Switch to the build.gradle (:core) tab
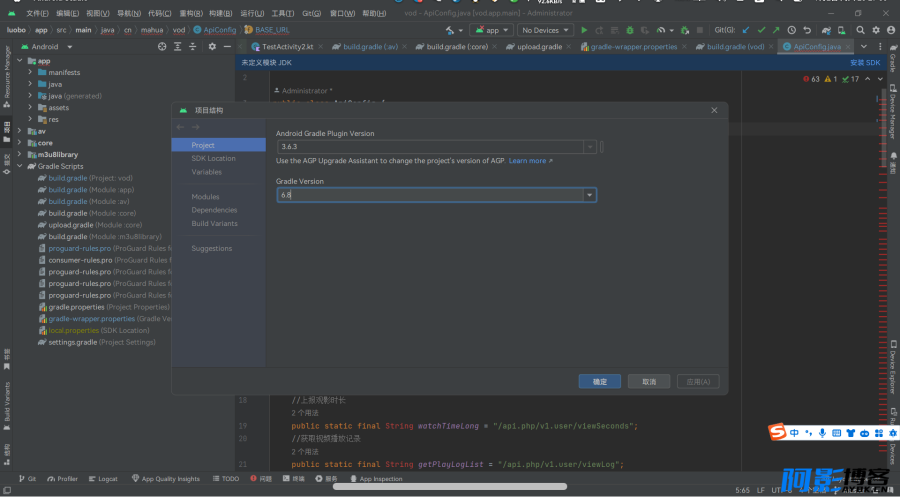 (x=451, y=47)
